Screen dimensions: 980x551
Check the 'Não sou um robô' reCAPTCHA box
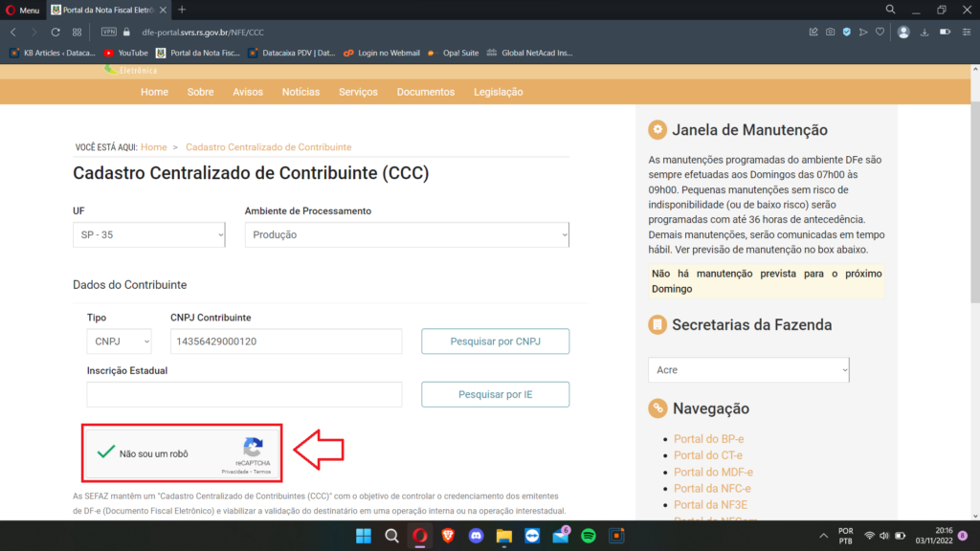(x=106, y=452)
